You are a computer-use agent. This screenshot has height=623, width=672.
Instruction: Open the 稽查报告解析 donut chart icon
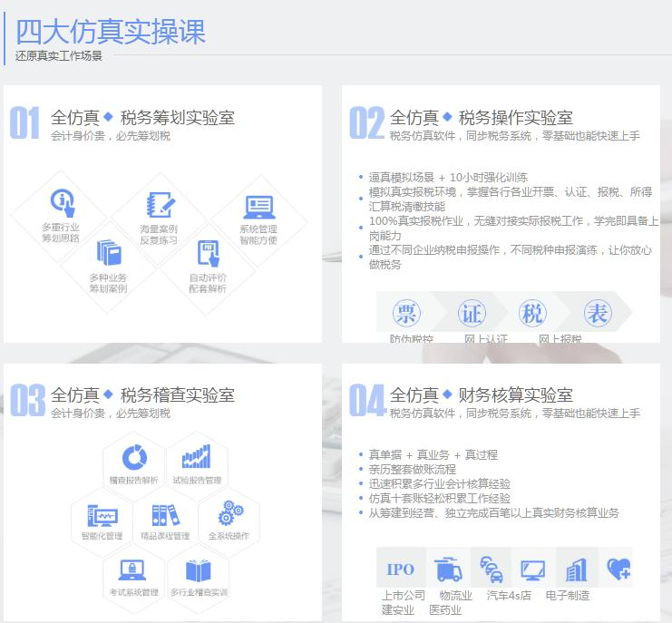click(134, 457)
